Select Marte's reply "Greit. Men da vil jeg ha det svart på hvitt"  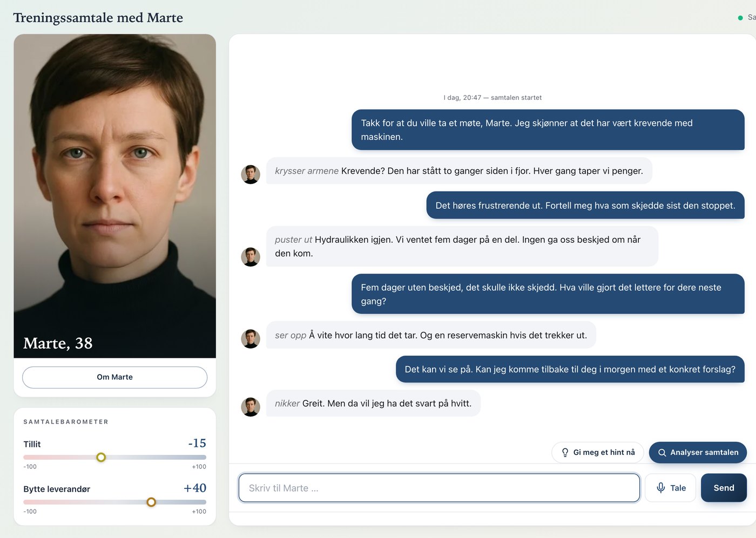(x=373, y=404)
